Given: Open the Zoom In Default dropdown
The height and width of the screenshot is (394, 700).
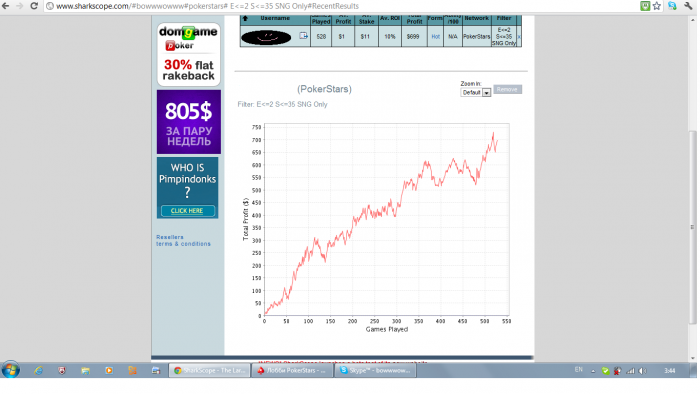Looking at the screenshot, I should [x=475, y=92].
